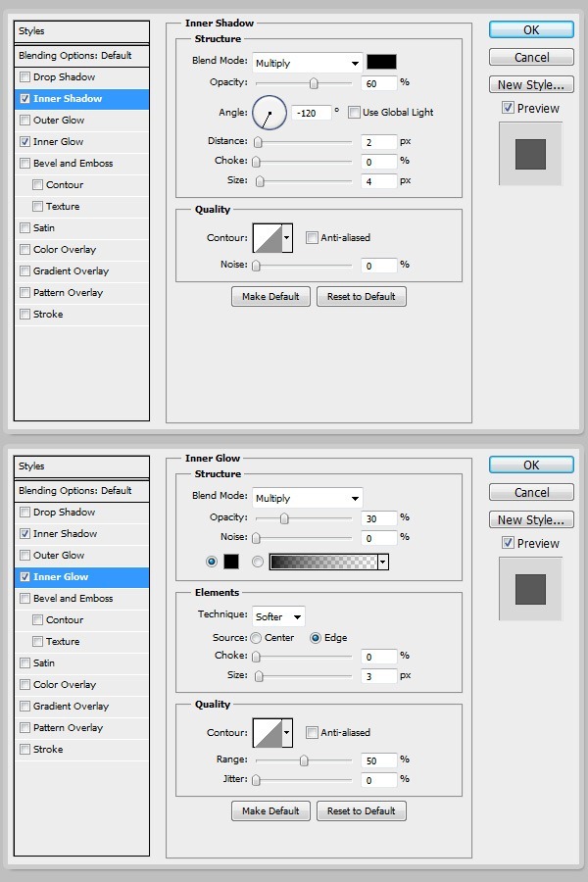The width and height of the screenshot is (588, 882).
Task: Click New Style... in the Inner Shadow dialog
Action: click(531, 84)
